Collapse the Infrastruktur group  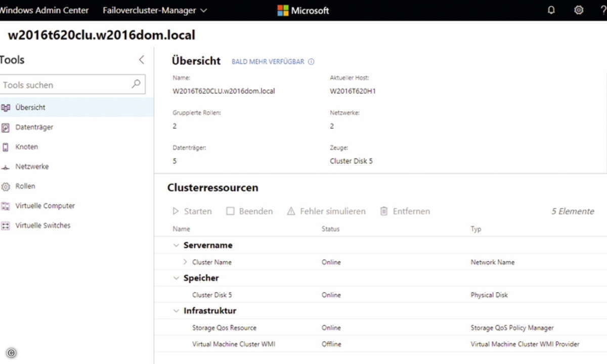(x=176, y=311)
